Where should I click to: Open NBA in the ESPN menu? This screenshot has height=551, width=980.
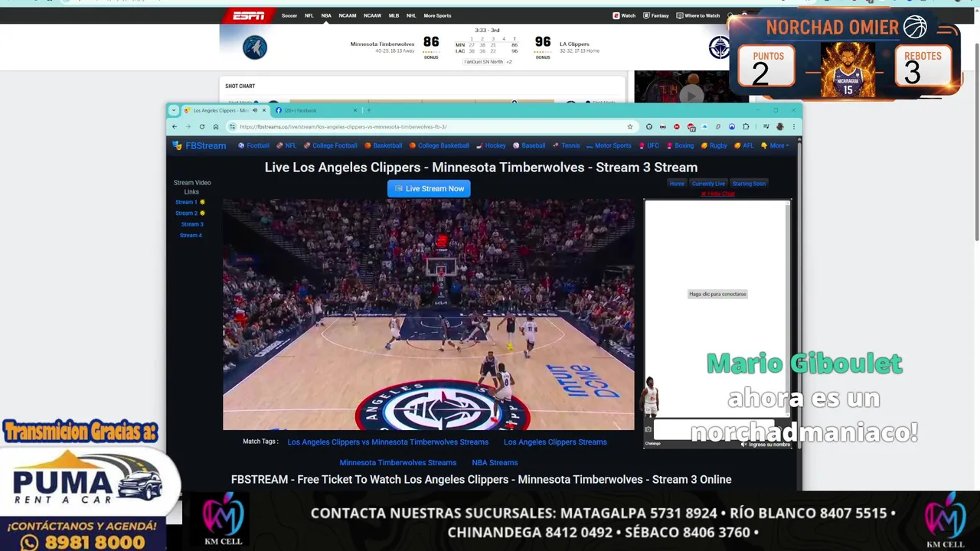[326, 15]
